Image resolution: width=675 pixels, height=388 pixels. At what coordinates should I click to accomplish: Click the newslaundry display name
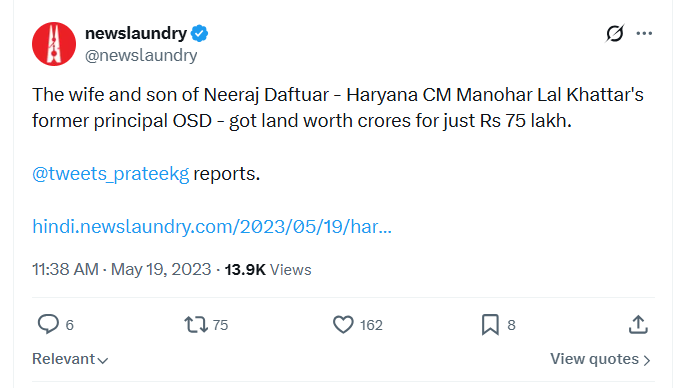click(136, 34)
